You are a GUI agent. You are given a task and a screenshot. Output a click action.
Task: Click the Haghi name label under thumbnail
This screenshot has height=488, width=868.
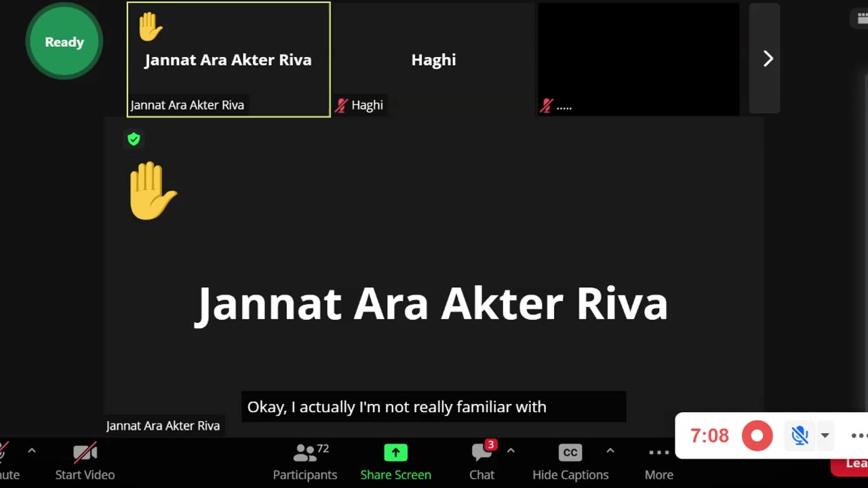(367, 105)
